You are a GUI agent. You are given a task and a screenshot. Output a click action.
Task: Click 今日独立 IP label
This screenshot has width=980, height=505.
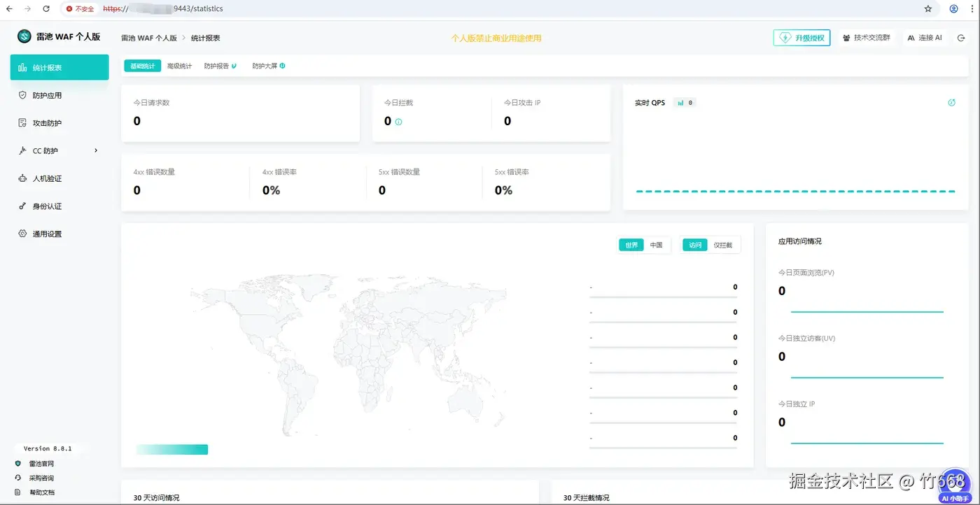[x=797, y=404]
